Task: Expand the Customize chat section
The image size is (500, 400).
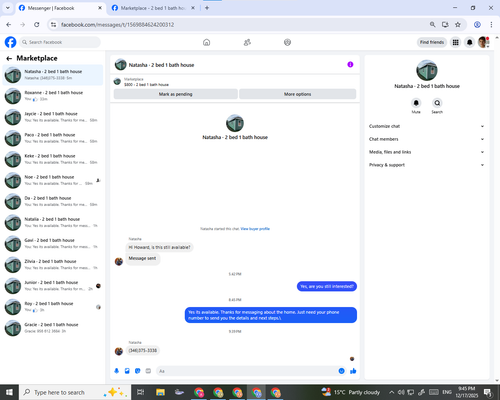Action: click(x=426, y=126)
